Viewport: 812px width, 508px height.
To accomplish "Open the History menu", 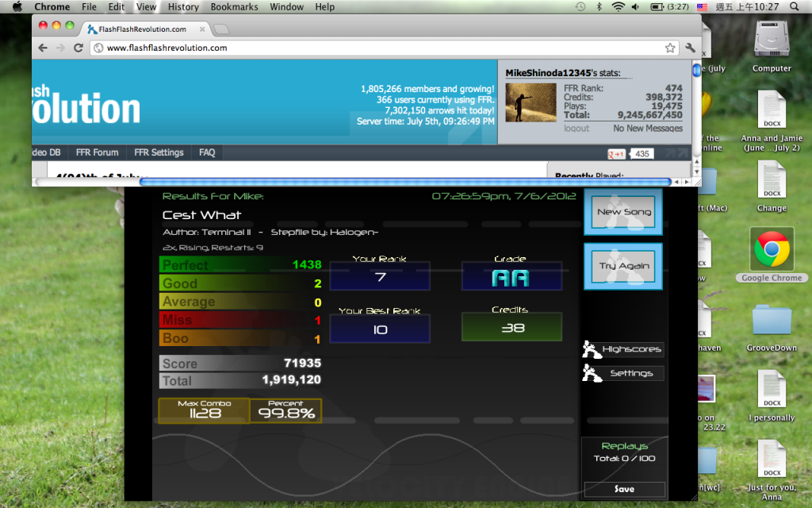I will point(183,7).
